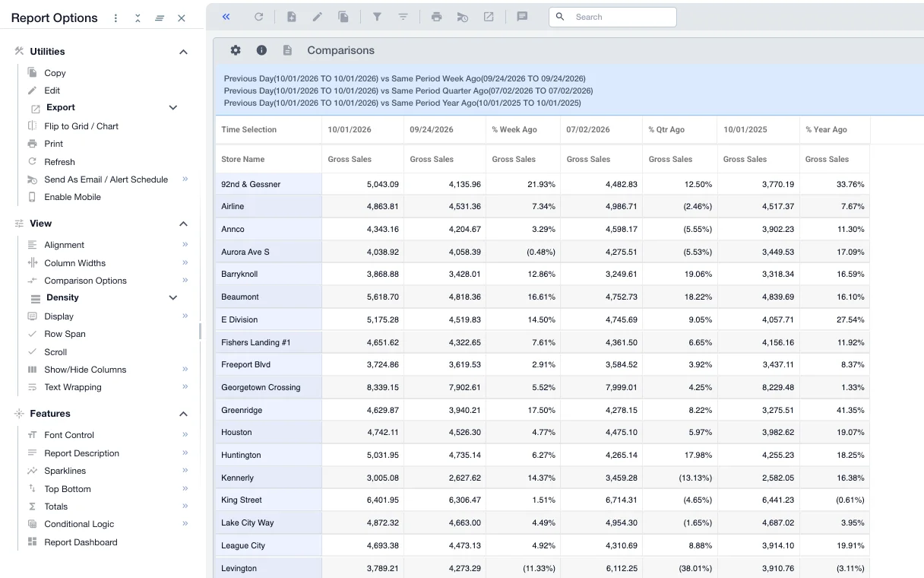Click the send email schedule icon in toolbar
924x578 pixels.
tap(462, 17)
